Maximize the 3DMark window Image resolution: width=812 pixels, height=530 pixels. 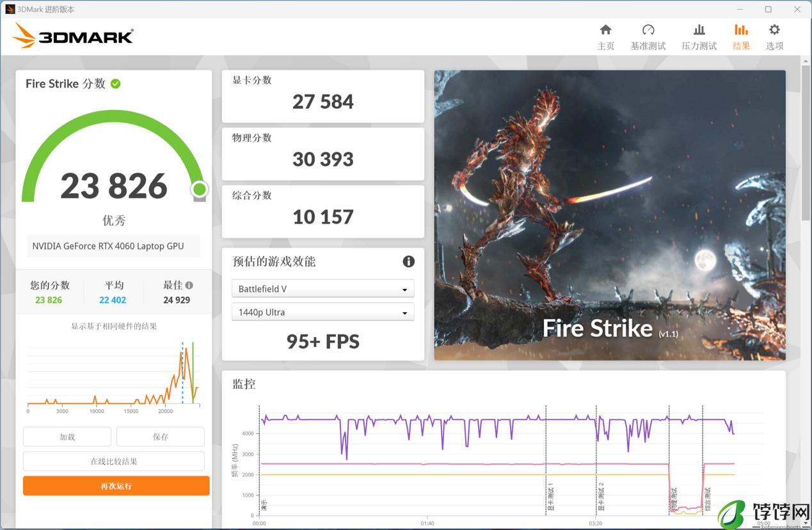coord(768,9)
